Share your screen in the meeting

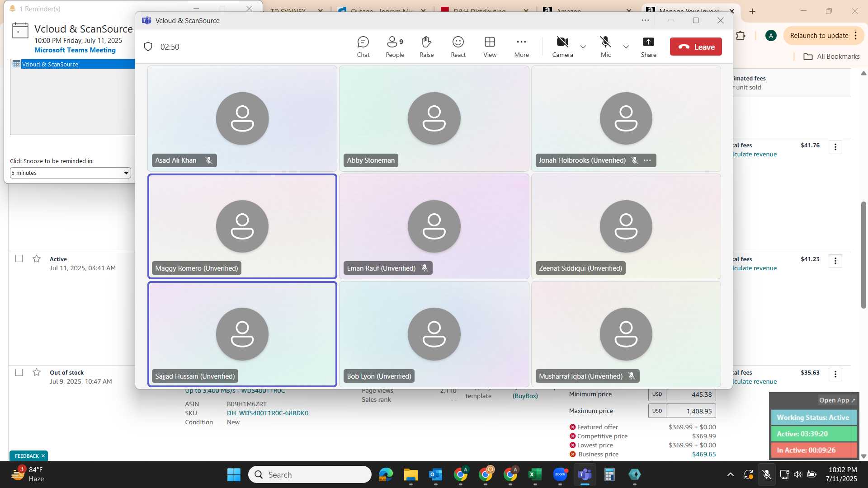click(x=648, y=47)
